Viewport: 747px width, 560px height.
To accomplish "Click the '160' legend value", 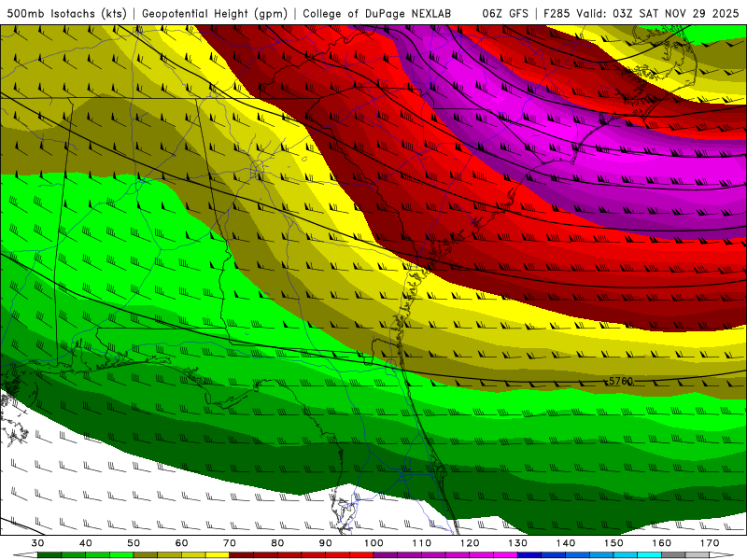I will [x=662, y=543].
